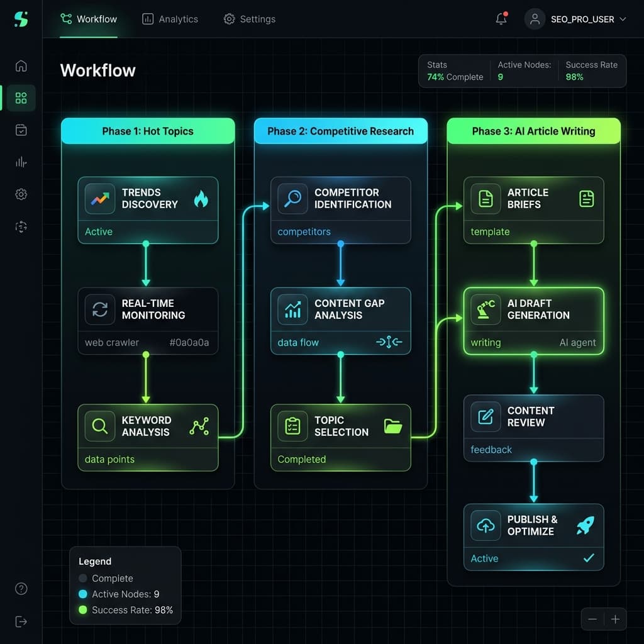This screenshot has width=644, height=644.
Task: Click the Trends Discovery chart icon
Action: (x=99, y=199)
